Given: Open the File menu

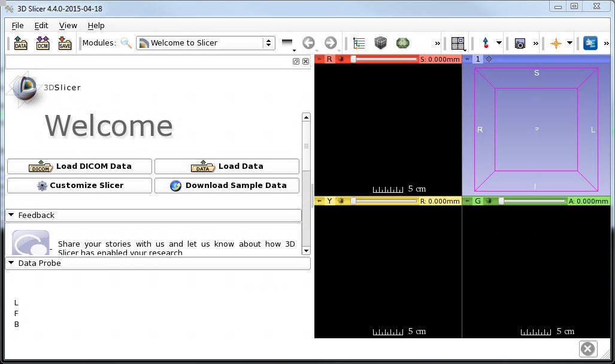Looking at the screenshot, I should click(x=18, y=25).
